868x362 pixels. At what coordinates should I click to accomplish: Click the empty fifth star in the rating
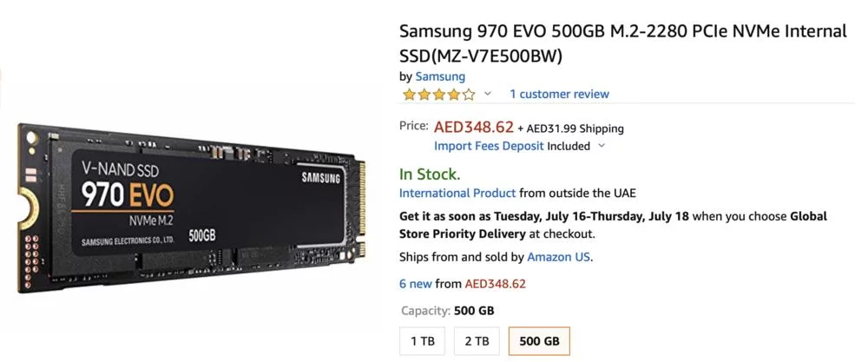coord(469,94)
